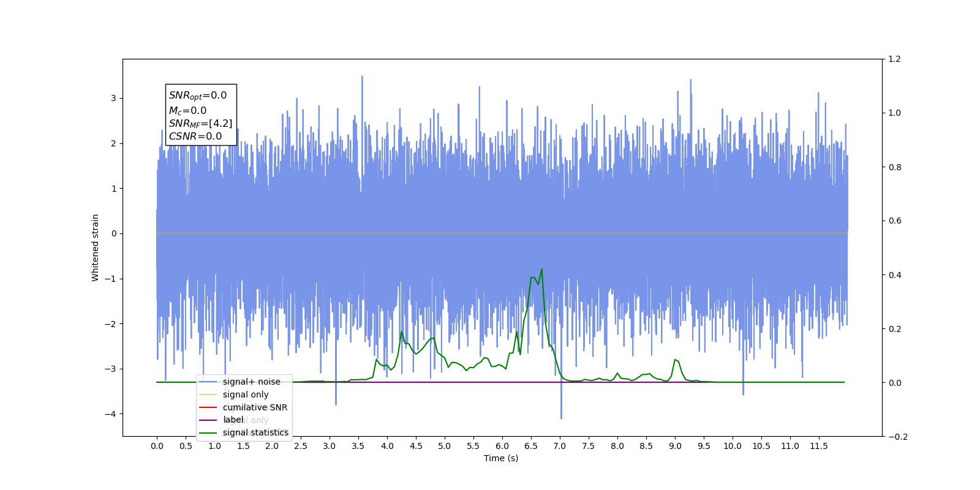The height and width of the screenshot is (490, 980).
Task: Click the 0.4 tick on right axis
Action: (x=894, y=275)
